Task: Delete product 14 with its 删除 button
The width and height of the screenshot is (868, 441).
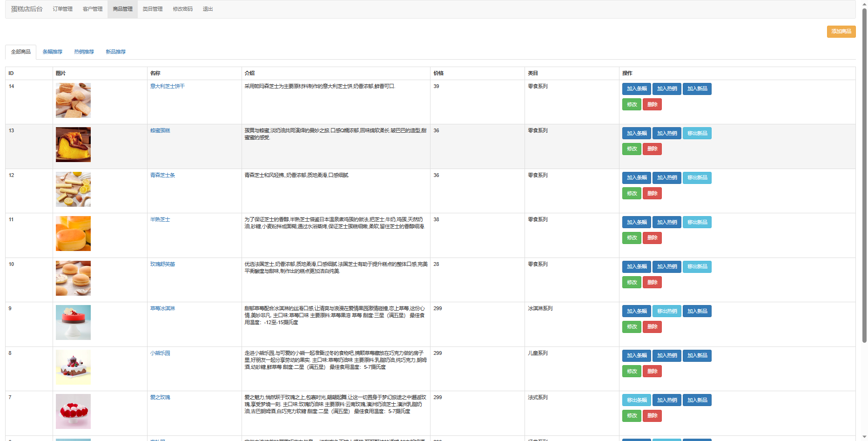Action: (652, 104)
